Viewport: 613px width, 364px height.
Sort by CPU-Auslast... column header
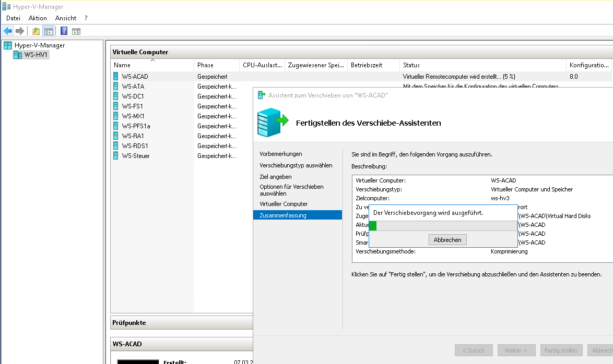[x=262, y=65]
